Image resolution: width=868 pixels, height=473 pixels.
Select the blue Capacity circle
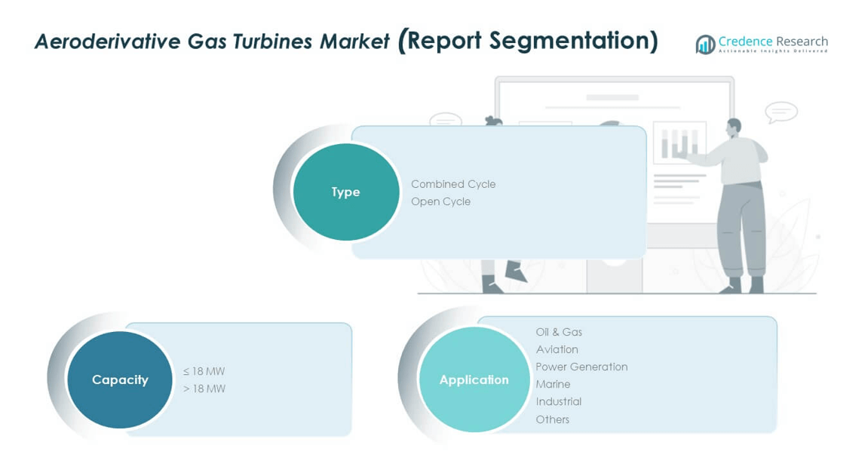click(x=120, y=379)
